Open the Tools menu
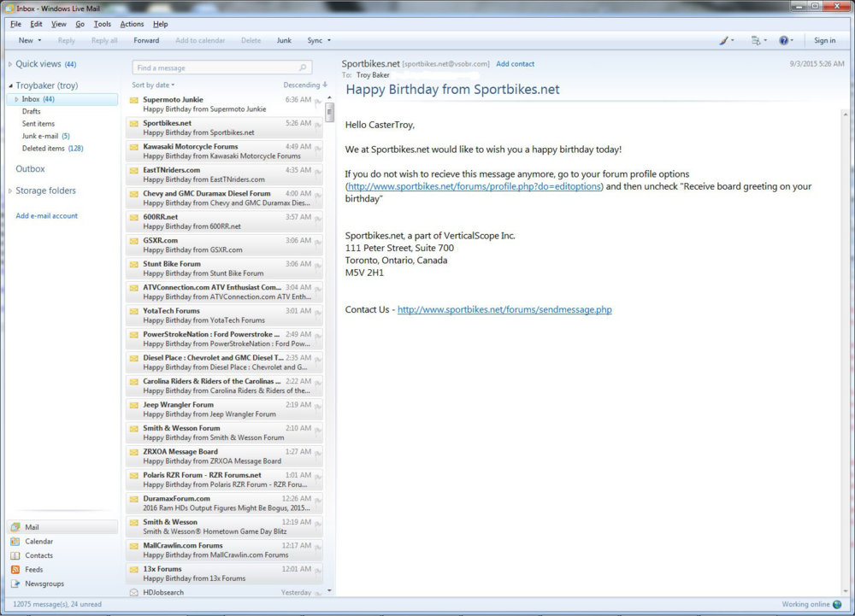The width and height of the screenshot is (855, 616). (x=102, y=24)
